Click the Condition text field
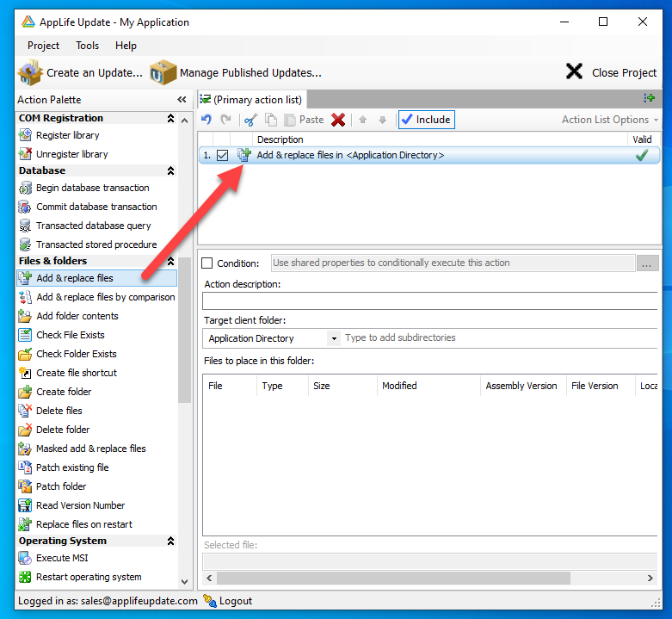The height and width of the screenshot is (619, 672). tap(453, 263)
